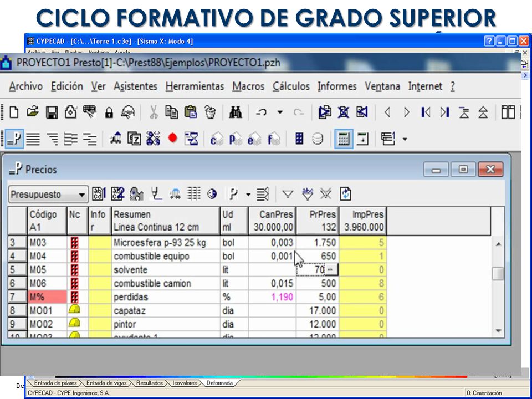
Task: Click the pie chart globe icon in Precios
Action: tap(212, 194)
